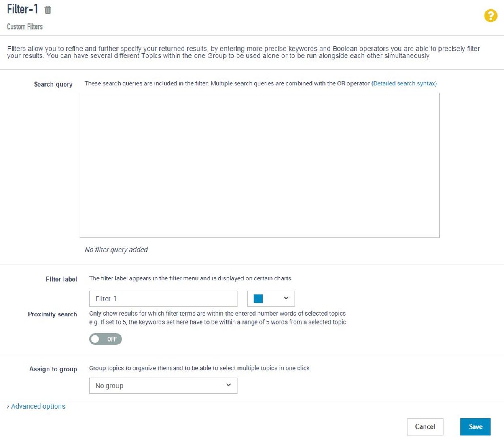Click the Assign to group label
Screen dimensions: 504x437
[53, 369]
